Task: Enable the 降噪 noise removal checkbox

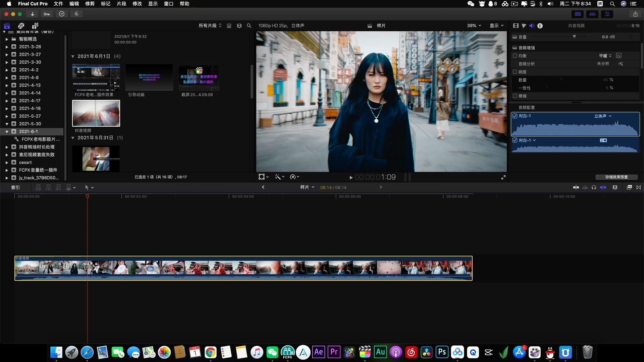Action: coord(515,96)
